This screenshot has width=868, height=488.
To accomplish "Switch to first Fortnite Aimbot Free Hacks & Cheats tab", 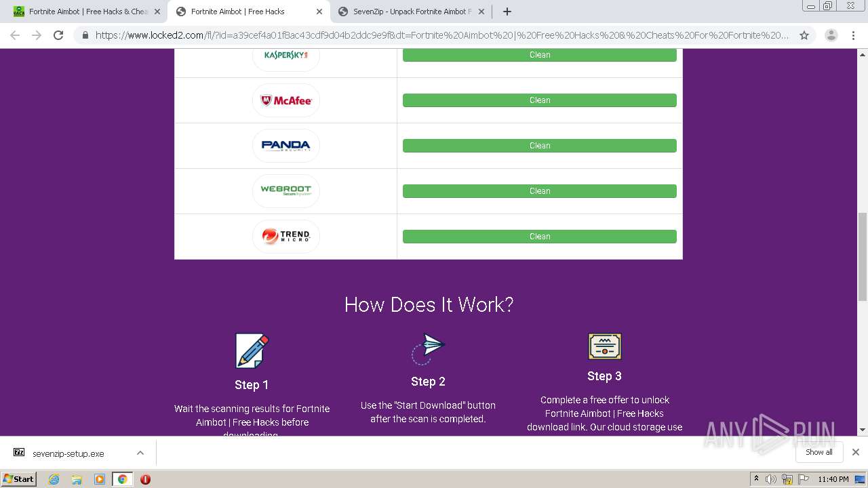I will tap(83, 12).
